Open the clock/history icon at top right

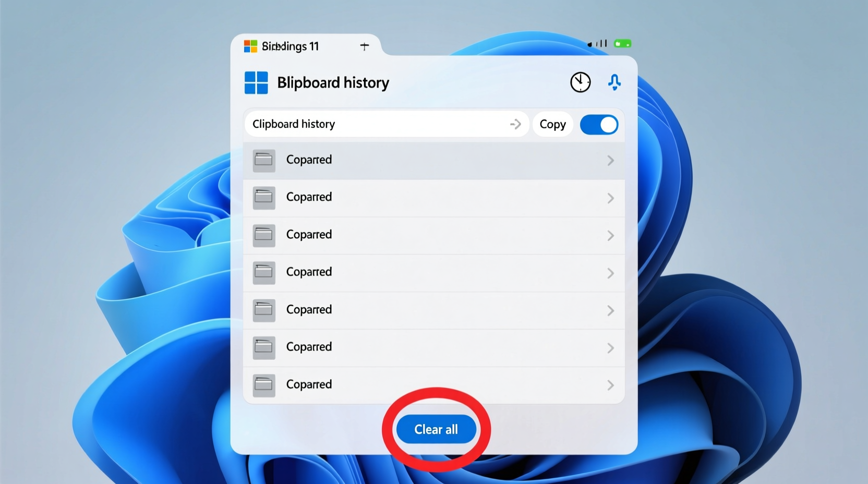(580, 82)
